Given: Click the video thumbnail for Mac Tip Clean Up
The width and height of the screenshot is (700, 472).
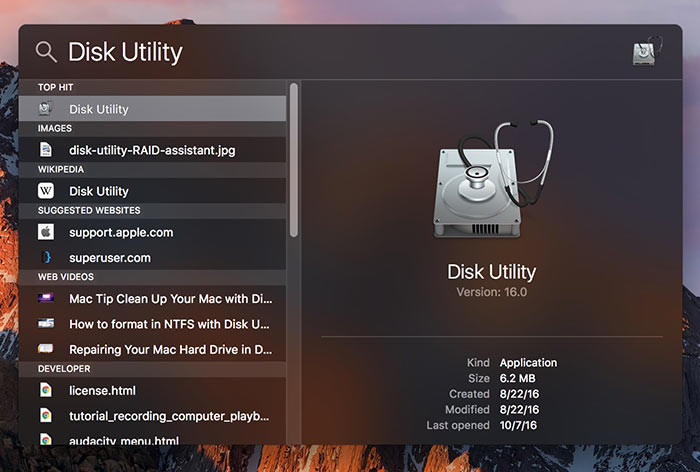Looking at the screenshot, I should click(46, 297).
